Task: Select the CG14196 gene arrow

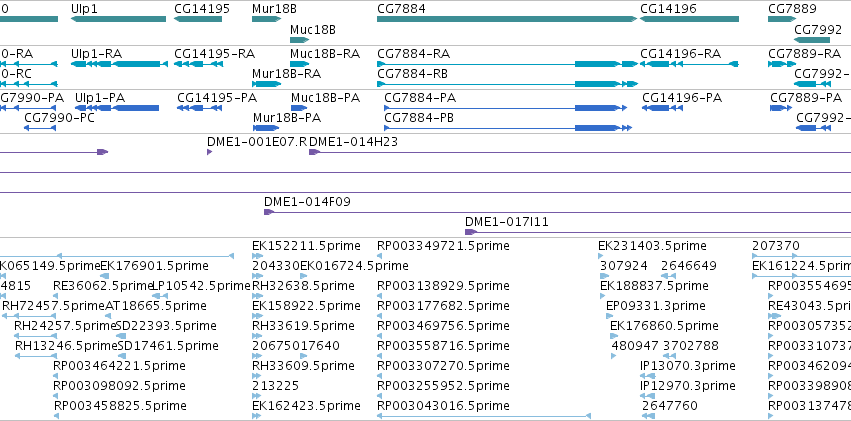Action: (689, 20)
